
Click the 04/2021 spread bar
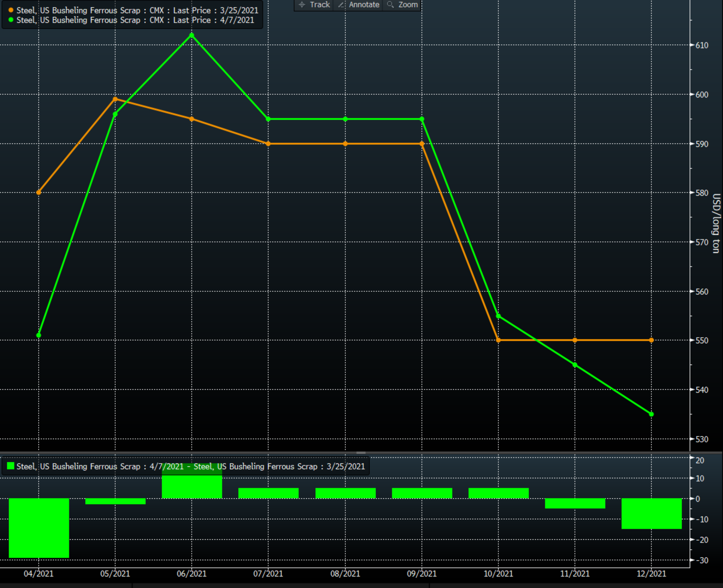coord(39,528)
